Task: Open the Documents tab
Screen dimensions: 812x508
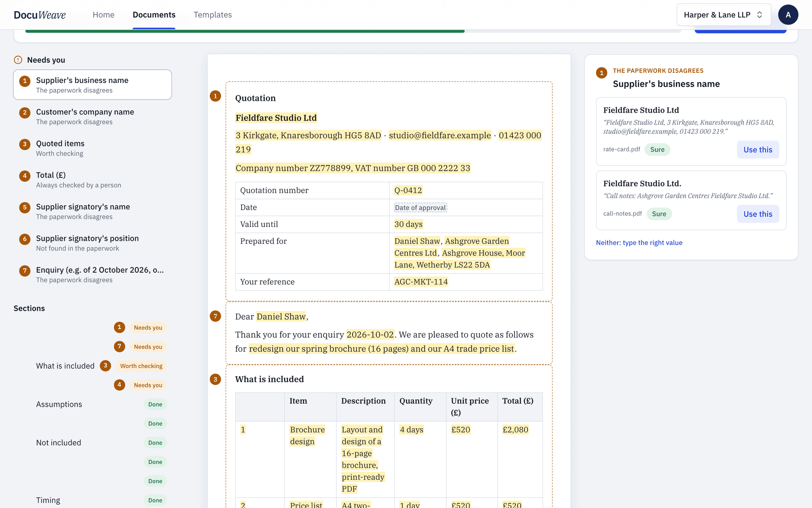Action: [154, 15]
